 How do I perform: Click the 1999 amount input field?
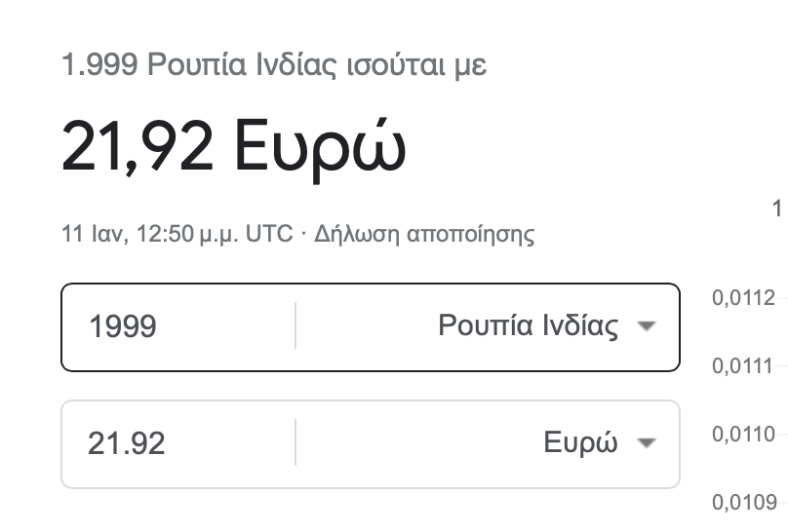point(177,326)
